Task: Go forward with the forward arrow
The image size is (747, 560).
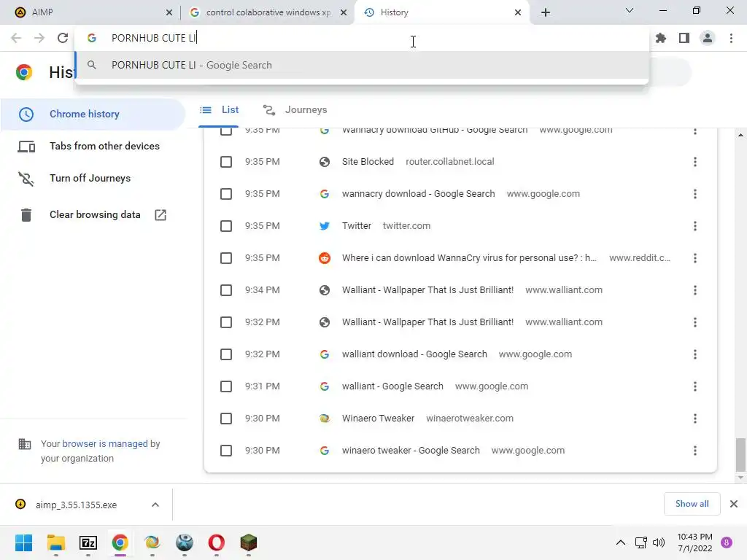Action: coord(39,38)
